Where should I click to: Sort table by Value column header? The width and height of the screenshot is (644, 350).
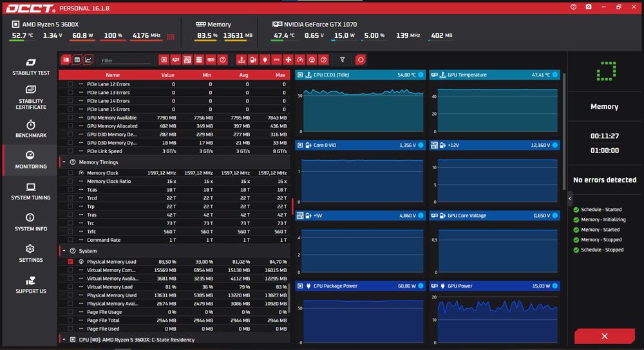coord(167,75)
